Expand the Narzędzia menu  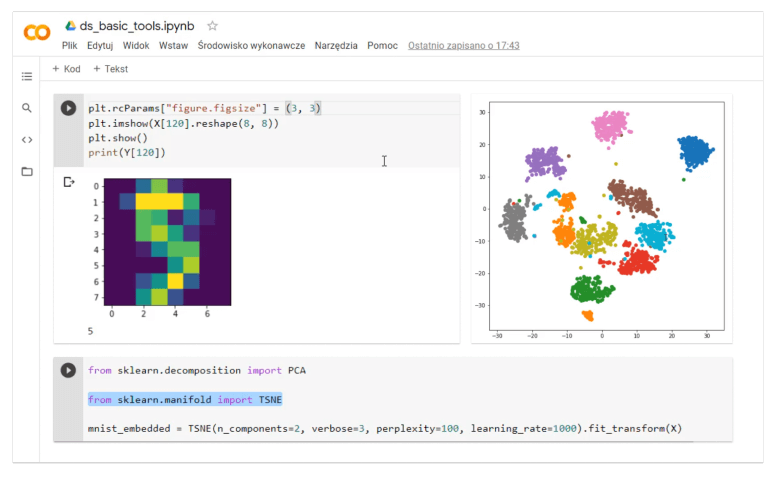point(336,46)
